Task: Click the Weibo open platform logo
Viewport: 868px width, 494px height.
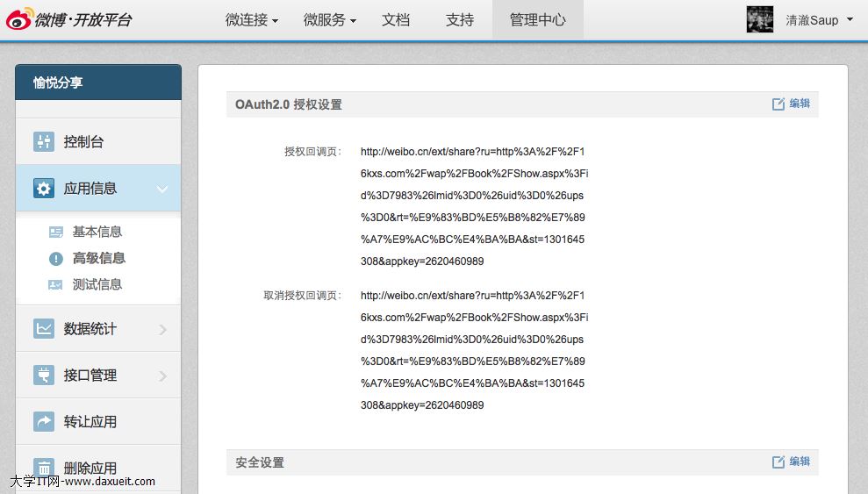Action: click(68, 19)
